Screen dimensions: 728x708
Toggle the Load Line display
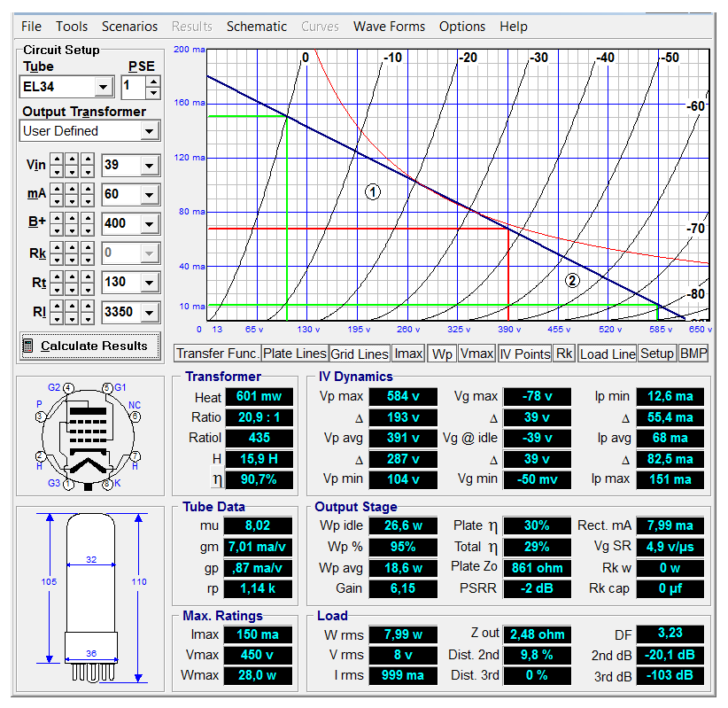point(608,354)
